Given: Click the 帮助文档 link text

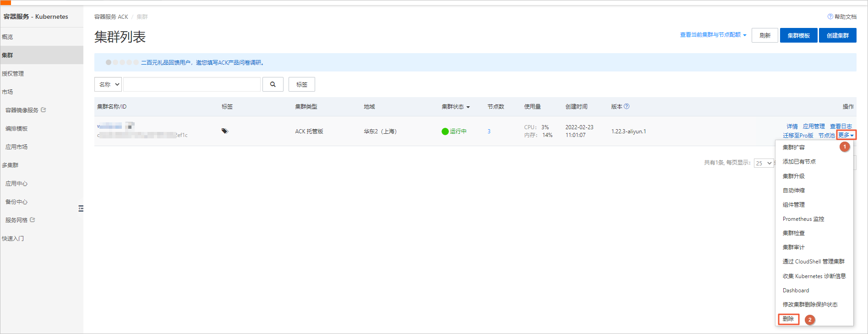Looking at the screenshot, I should (x=846, y=17).
